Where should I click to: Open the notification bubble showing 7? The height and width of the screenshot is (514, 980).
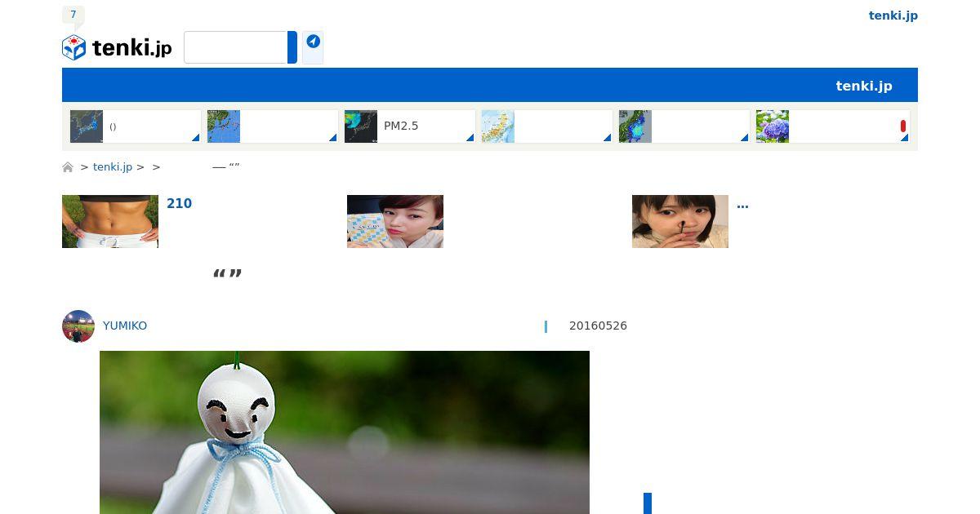(x=73, y=15)
